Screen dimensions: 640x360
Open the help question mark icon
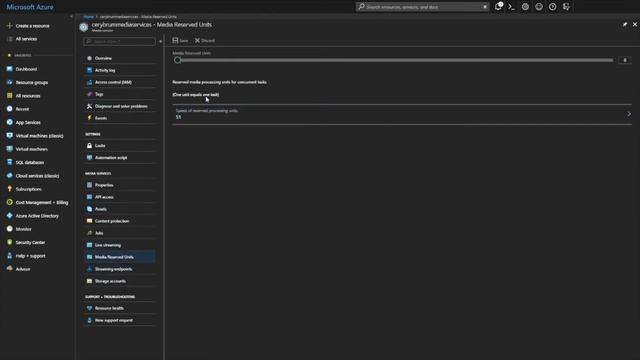coord(553,7)
